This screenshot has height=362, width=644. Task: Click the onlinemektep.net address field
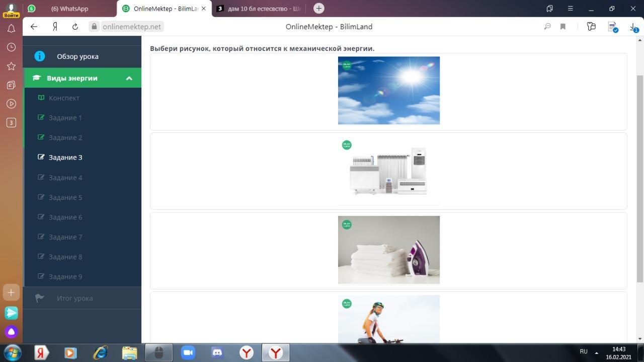(x=132, y=27)
